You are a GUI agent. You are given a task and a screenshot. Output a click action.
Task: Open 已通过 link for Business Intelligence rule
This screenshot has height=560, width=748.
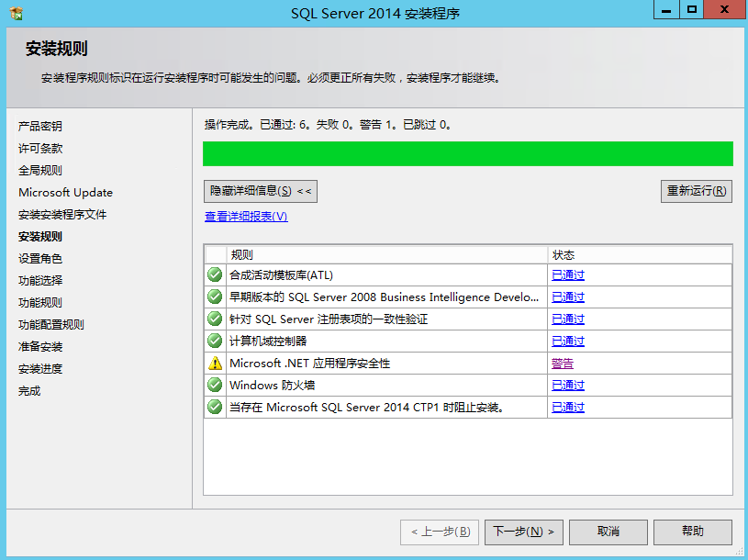[568, 297]
